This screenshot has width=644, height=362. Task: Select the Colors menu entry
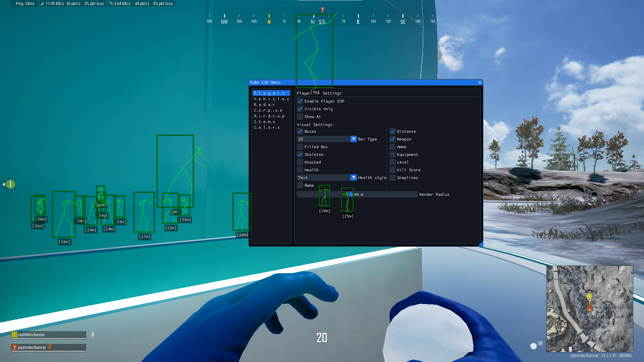coord(267,127)
